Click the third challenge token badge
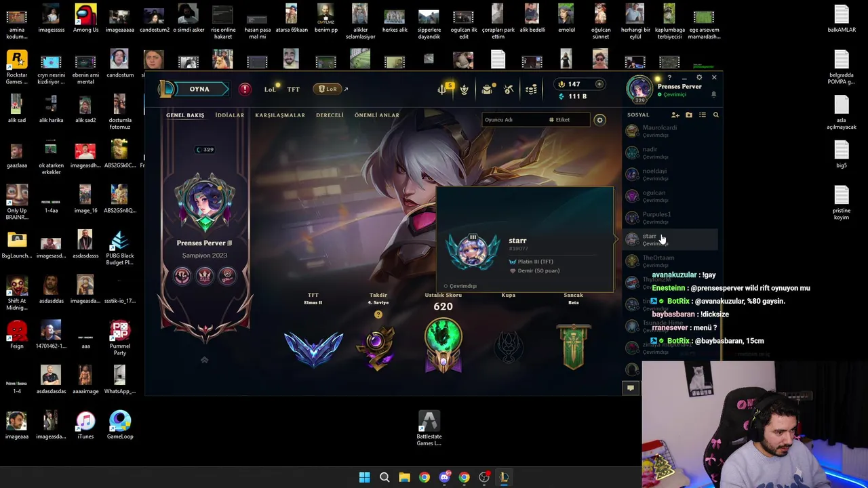Image resolution: width=868 pixels, height=488 pixels. tap(228, 275)
